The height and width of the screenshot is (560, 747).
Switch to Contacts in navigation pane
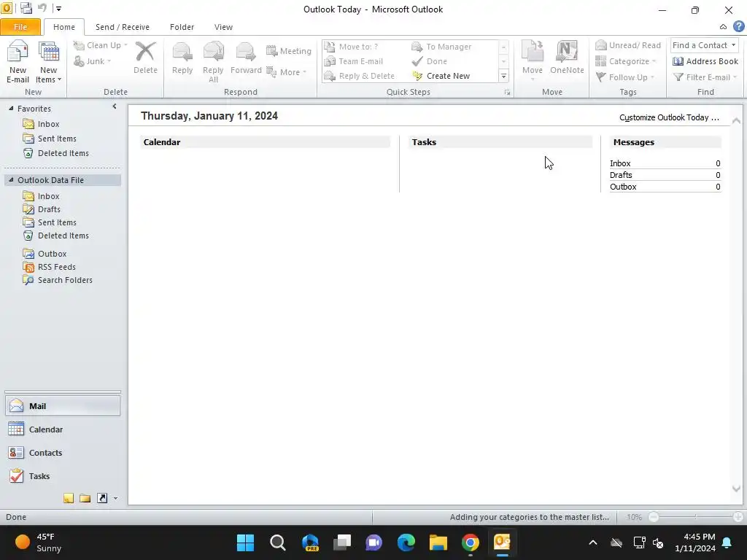63,453
